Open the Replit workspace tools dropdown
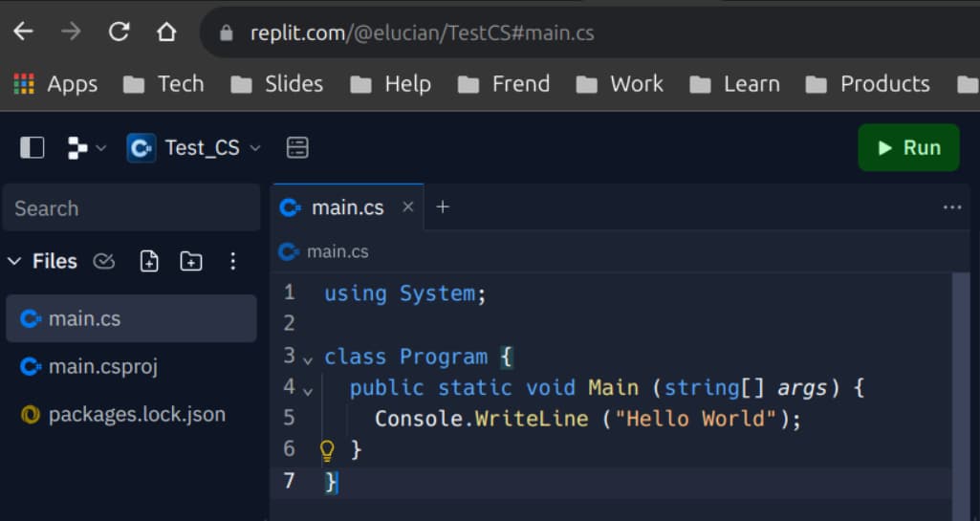 [86, 148]
